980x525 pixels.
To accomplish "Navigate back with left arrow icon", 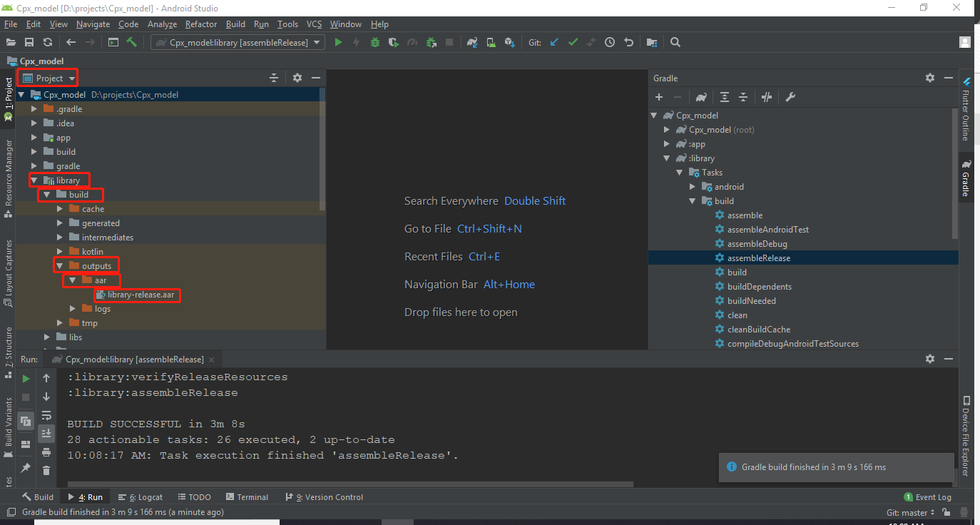I will 71,42.
